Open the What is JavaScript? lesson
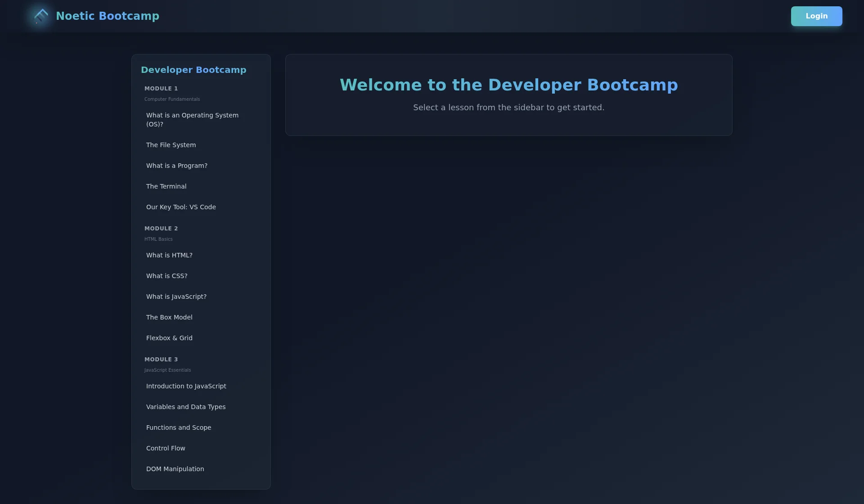 tap(201, 297)
